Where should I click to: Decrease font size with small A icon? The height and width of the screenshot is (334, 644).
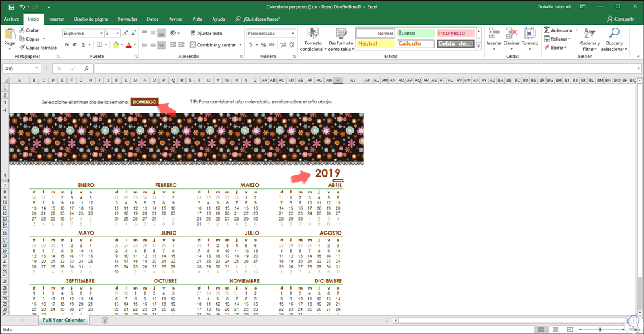[x=134, y=34]
